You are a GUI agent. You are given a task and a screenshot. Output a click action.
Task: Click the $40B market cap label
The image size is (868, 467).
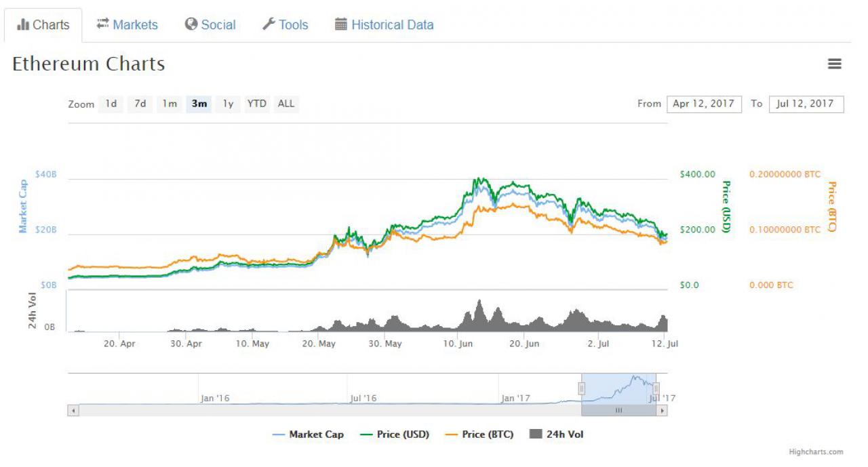point(46,175)
